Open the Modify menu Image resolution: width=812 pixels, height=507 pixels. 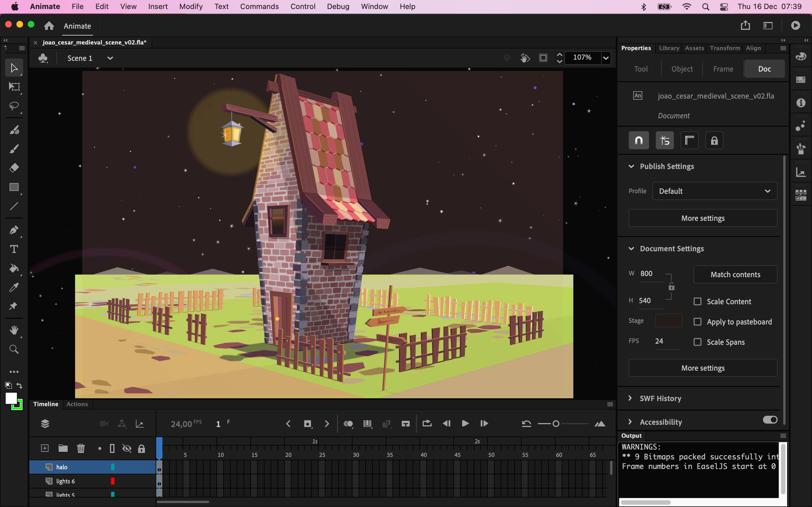coord(191,6)
